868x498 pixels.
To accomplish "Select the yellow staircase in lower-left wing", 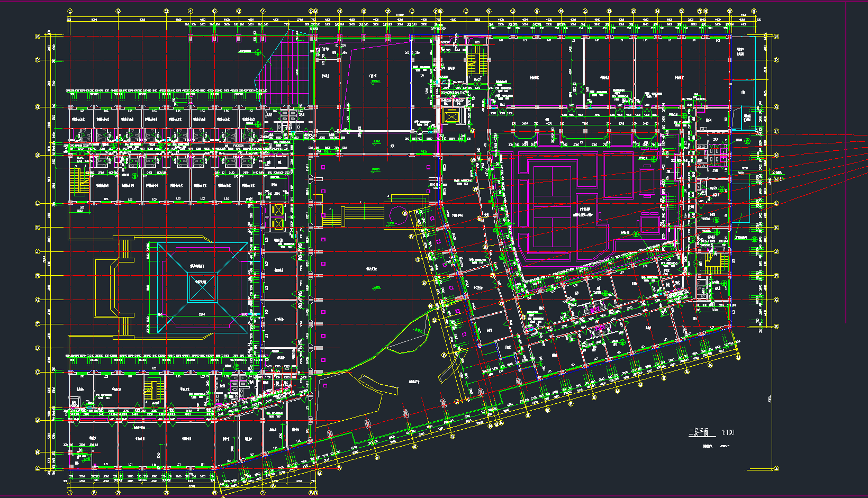I will pos(150,393).
